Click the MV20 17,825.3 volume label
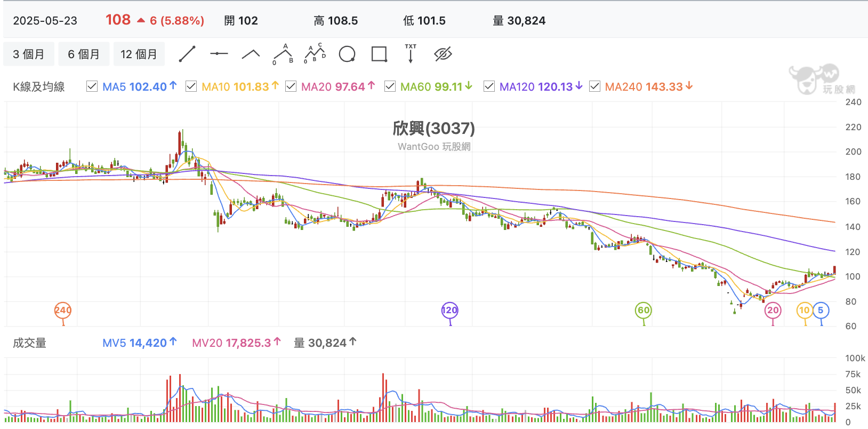 (236, 343)
